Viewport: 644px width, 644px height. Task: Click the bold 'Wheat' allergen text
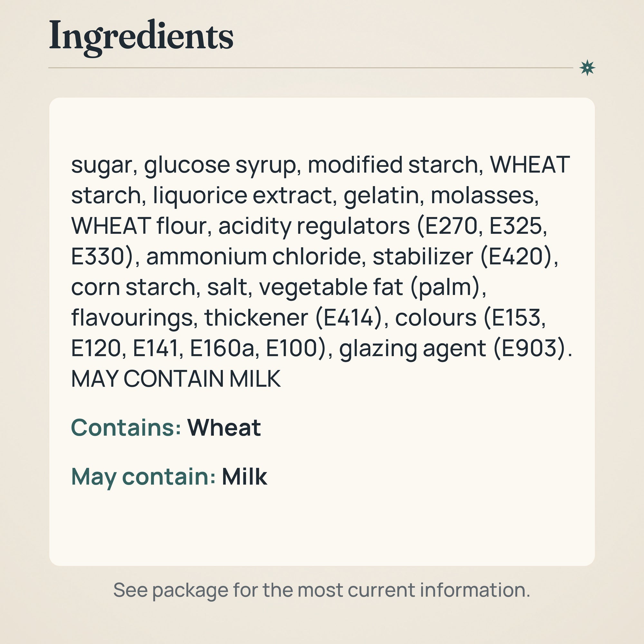pos(224,427)
